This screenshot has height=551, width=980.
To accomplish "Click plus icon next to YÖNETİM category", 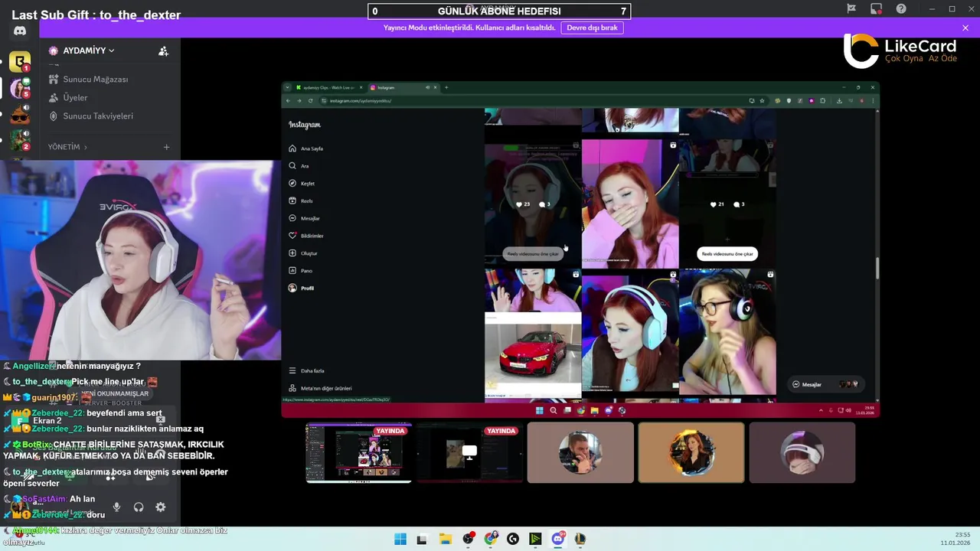I will (x=166, y=147).
